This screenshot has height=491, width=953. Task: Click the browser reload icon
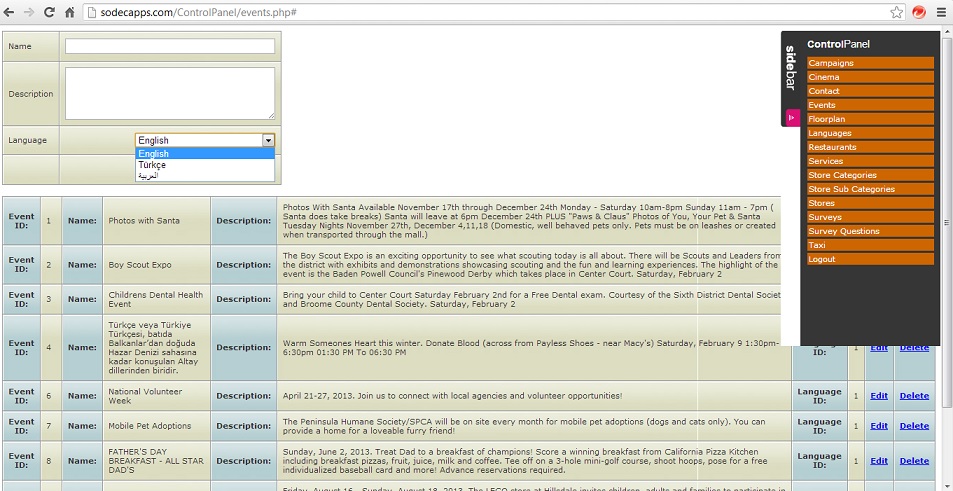[49, 12]
